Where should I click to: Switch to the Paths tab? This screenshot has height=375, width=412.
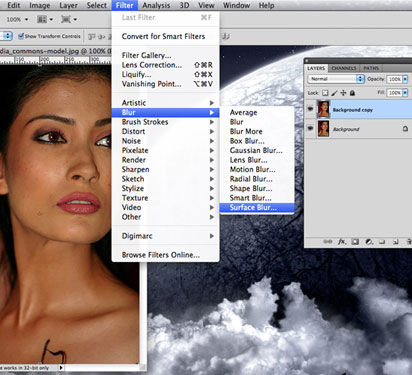tap(371, 68)
